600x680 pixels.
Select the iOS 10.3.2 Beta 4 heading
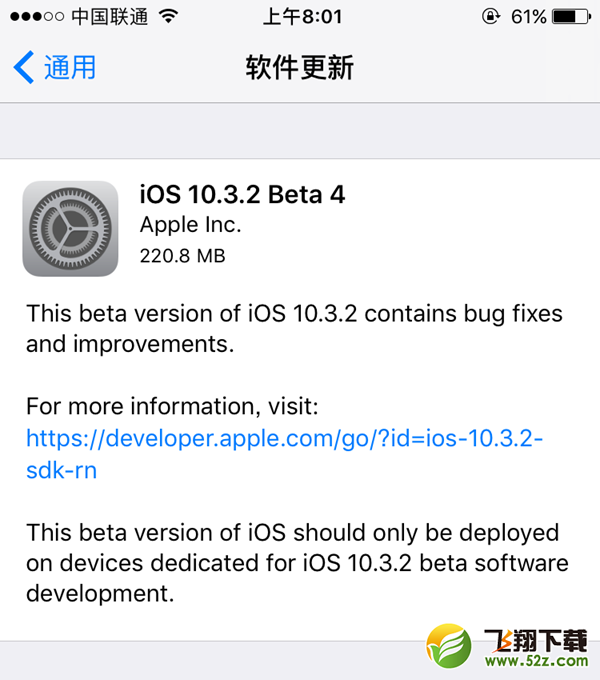point(242,194)
